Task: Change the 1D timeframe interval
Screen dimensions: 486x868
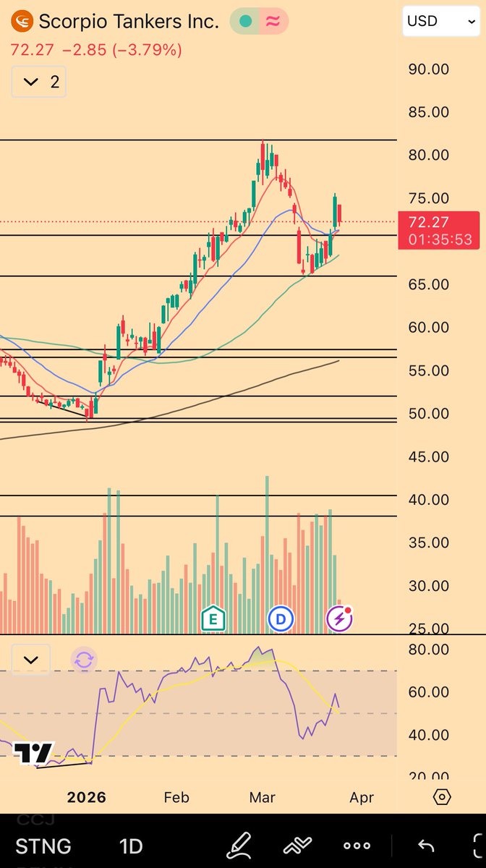Action: pos(131,846)
